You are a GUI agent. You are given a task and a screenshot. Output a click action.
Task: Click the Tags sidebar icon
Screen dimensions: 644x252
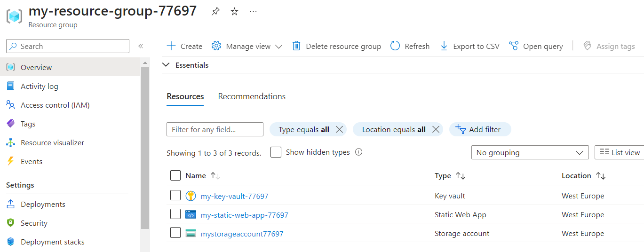[11, 124]
